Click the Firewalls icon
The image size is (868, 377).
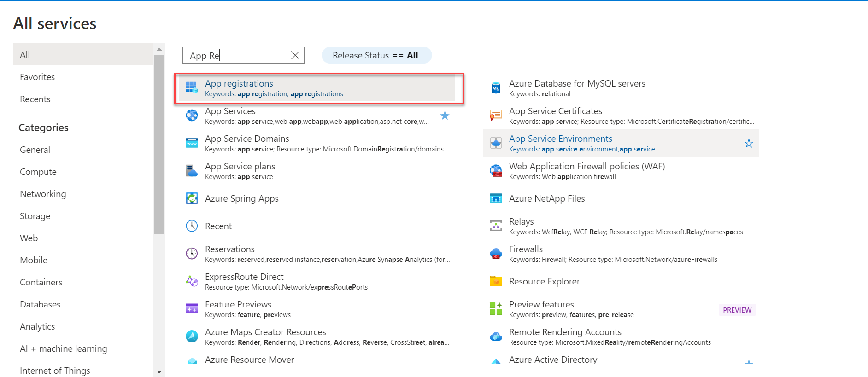(496, 253)
